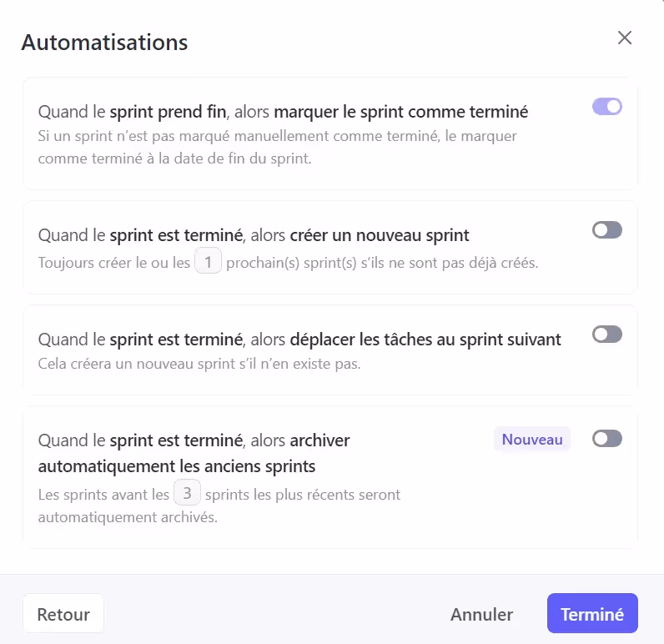The image size is (664, 644).
Task: Click the recent sprints count field showing 3
Action: [x=187, y=494]
